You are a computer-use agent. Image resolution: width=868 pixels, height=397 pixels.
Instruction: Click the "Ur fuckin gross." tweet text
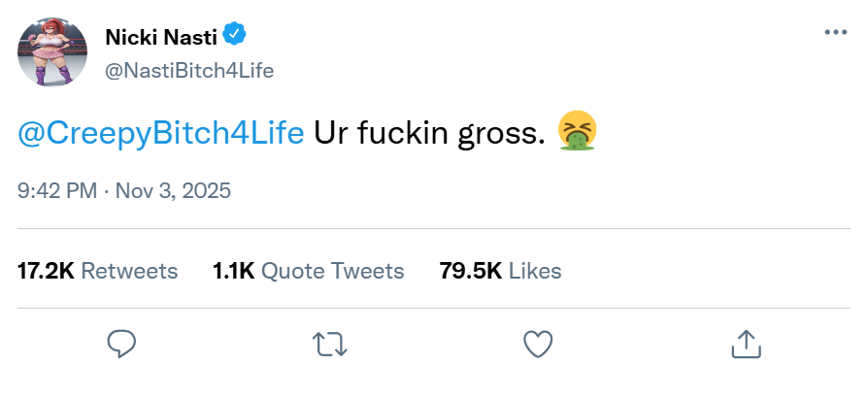click(430, 133)
